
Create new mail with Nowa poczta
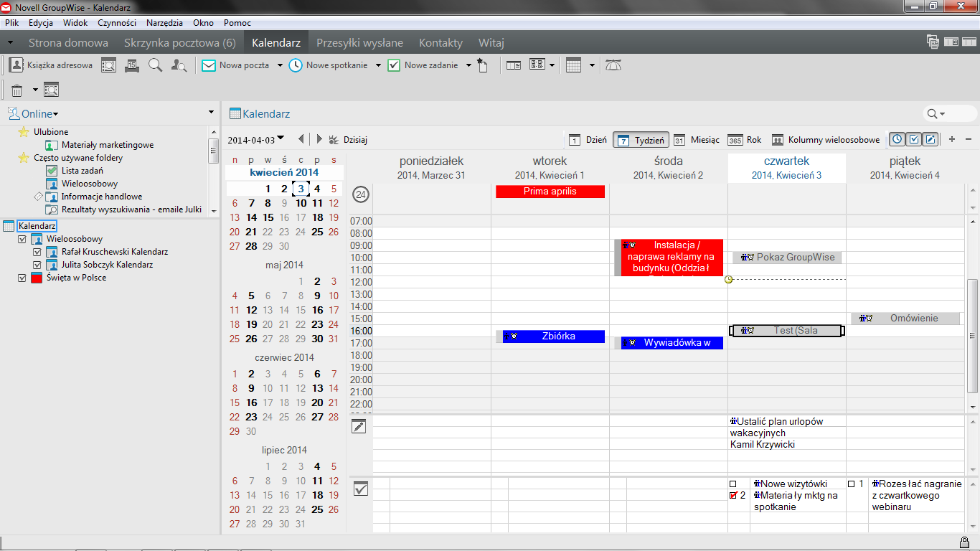click(235, 65)
